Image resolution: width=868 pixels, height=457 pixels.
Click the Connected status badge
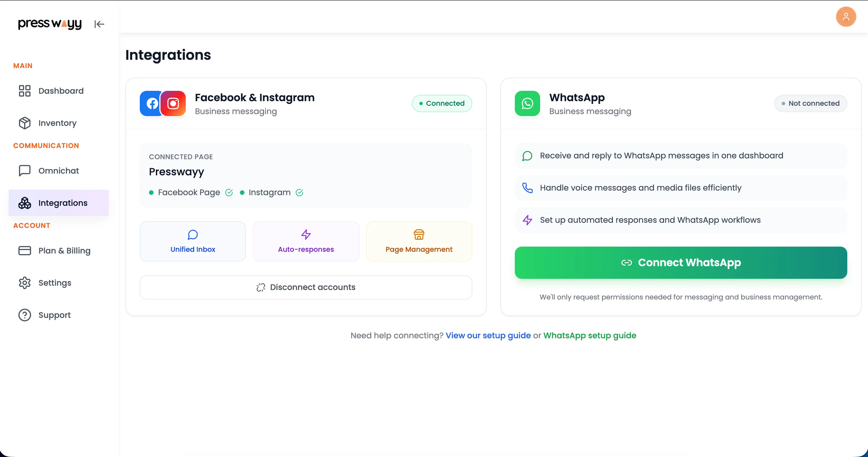pos(442,103)
